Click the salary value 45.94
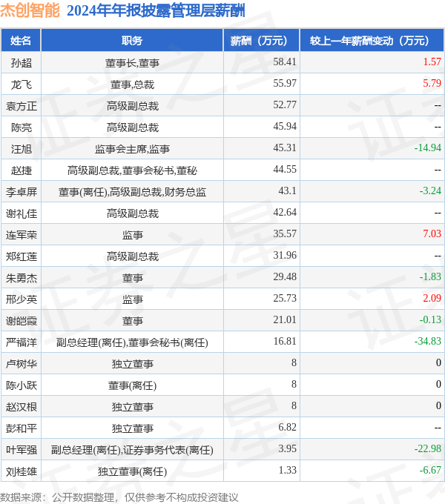The image size is (445, 504). click(x=285, y=126)
